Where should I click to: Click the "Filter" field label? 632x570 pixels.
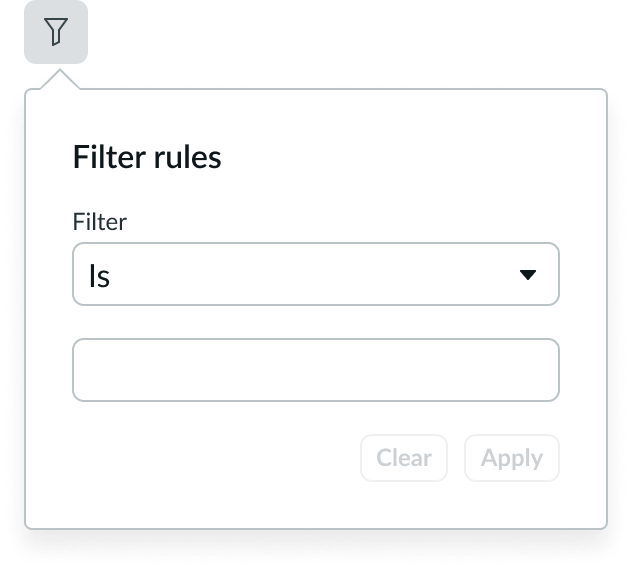pyautogui.click(x=100, y=222)
